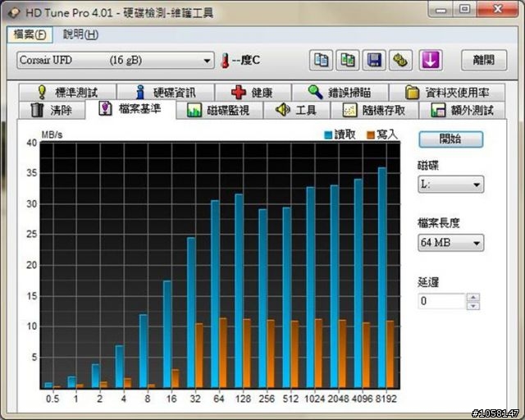Click the copy screenshot to clipboard icon
Image resolution: width=525 pixels, height=420 pixels.
348,60
